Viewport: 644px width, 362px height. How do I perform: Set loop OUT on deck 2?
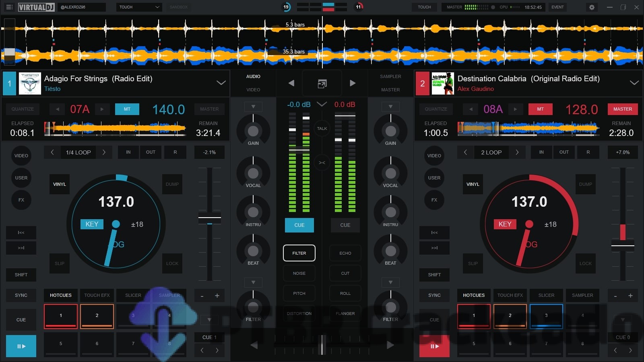564,152
